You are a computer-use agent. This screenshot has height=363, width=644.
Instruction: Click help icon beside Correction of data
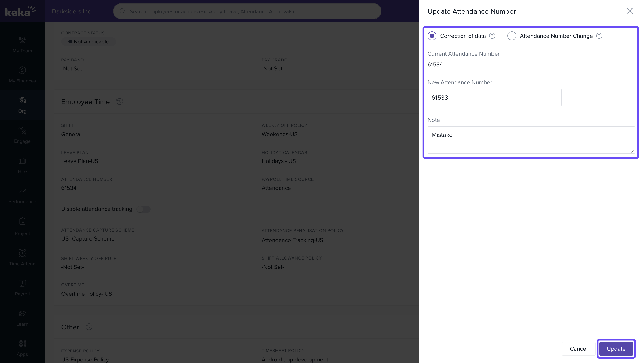(492, 36)
